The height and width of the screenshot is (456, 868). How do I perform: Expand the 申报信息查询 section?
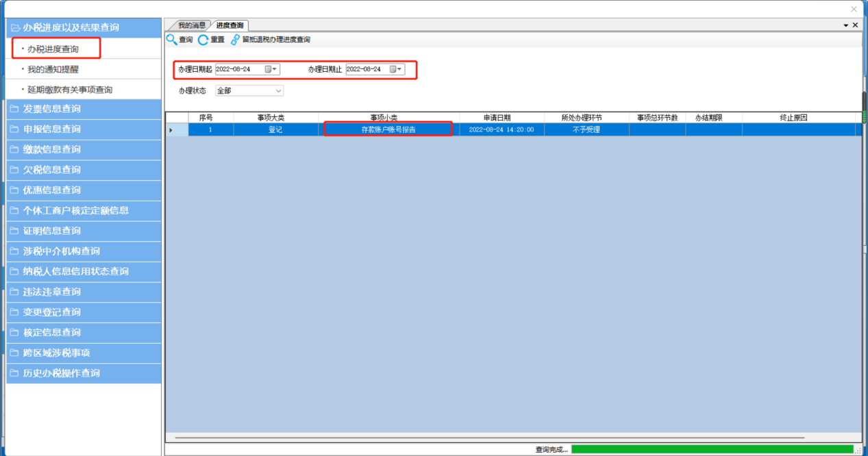pyautogui.click(x=52, y=129)
